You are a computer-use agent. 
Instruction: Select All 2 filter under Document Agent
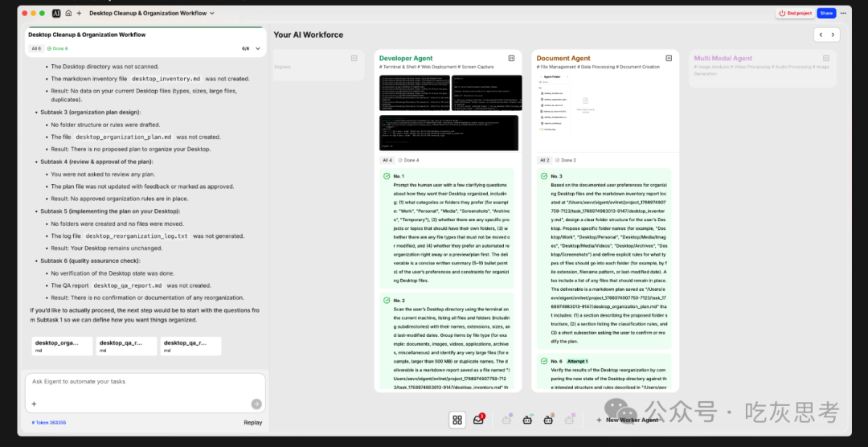[x=543, y=160]
